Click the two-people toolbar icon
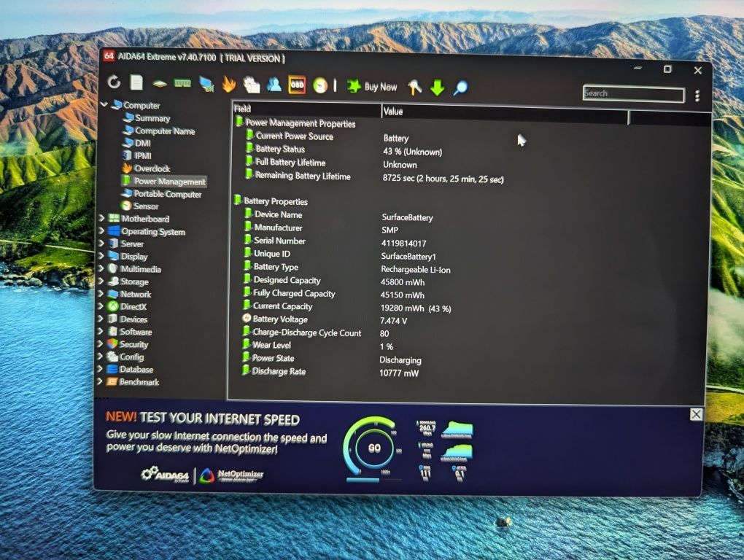The image size is (744, 560). (274, 85)
